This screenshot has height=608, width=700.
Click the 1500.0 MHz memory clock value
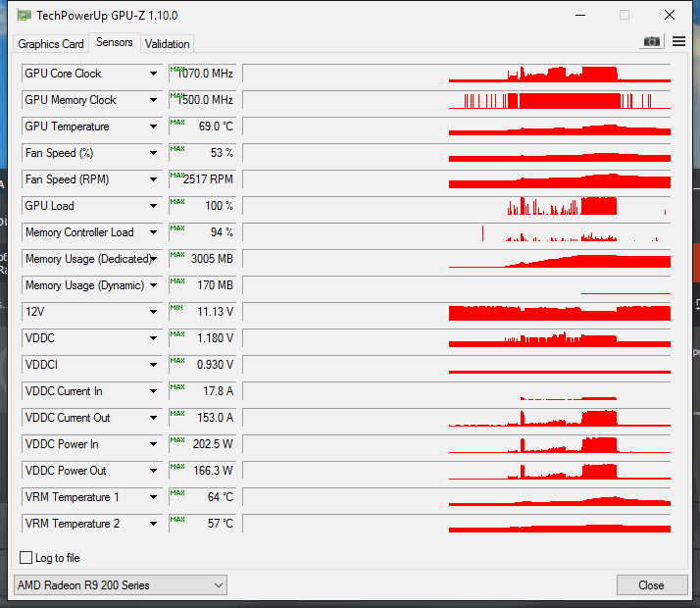tap(202, 100)
